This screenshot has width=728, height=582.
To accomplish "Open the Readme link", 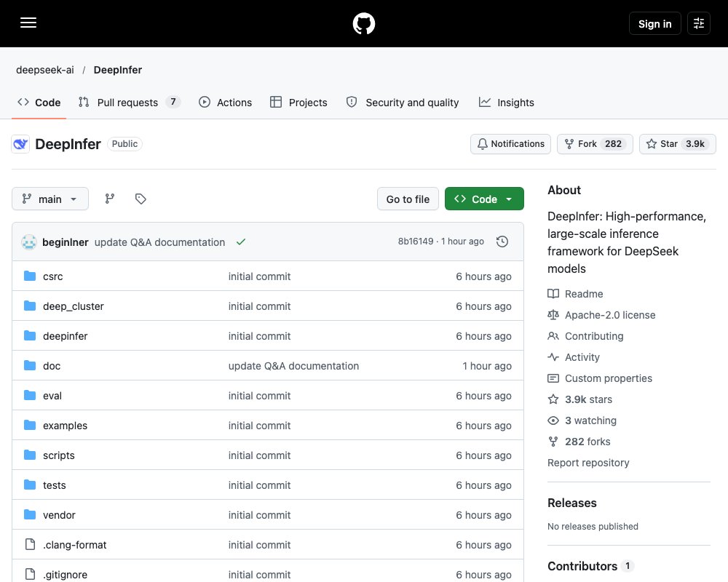I will pos(584,294).
